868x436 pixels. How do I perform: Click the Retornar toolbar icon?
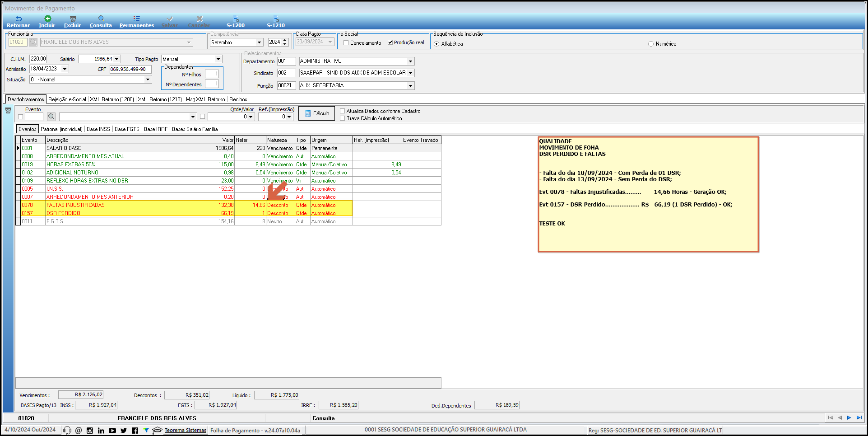[19, 19]
